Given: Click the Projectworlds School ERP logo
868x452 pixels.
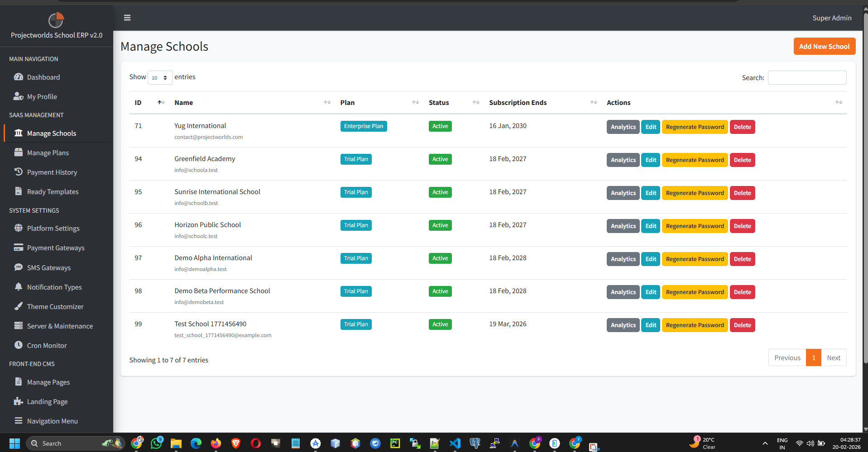Looking at the screenshot, I should click(56, 20).
